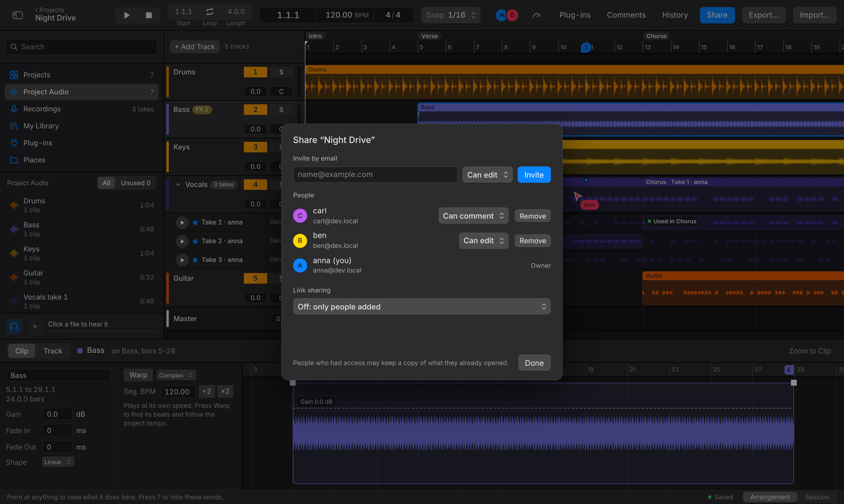Open the Link sharing dropdown

pos(422,307)
